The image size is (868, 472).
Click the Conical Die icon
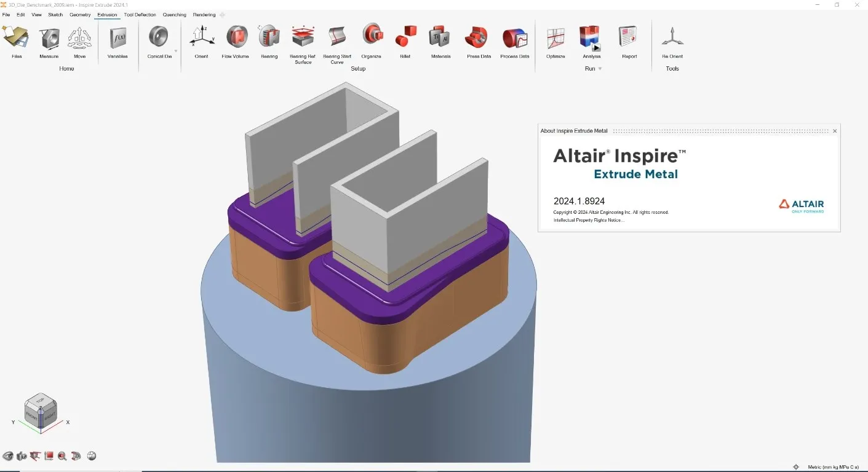pyautogui.click(x=159, y=37)
